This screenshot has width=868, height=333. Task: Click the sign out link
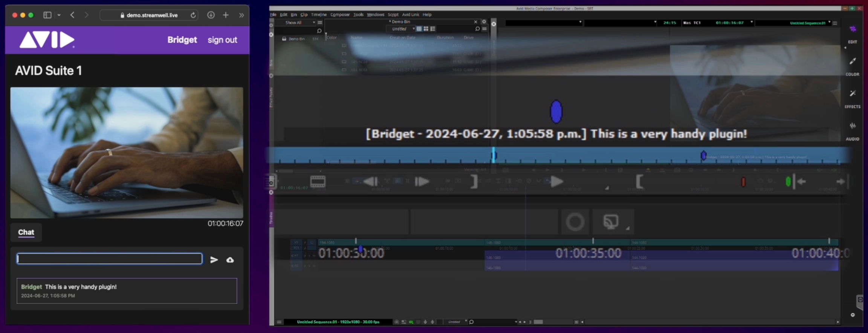point(222,40)
